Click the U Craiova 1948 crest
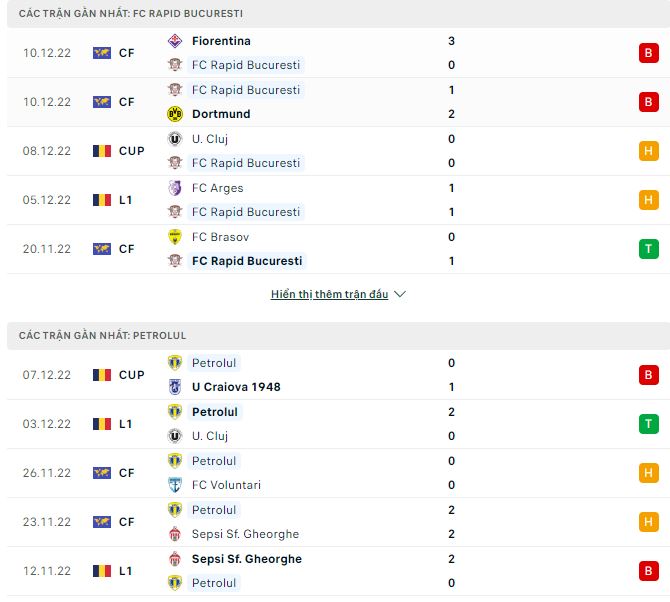This screenshot has width=670, height=602. pos(174,387)
